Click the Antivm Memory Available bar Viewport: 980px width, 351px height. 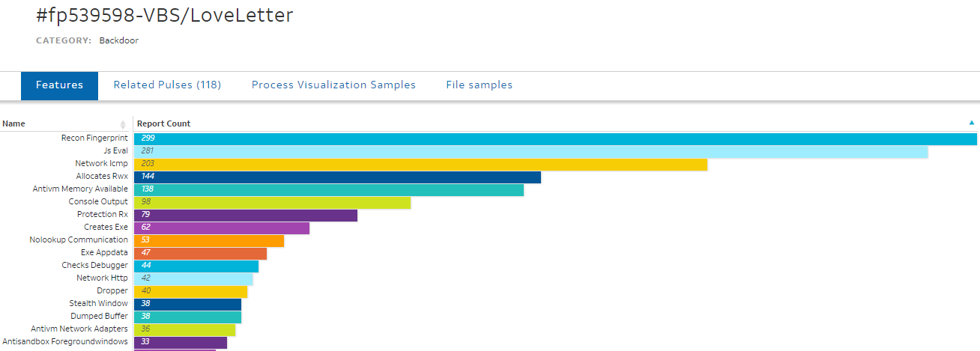(x=328, y=189)
